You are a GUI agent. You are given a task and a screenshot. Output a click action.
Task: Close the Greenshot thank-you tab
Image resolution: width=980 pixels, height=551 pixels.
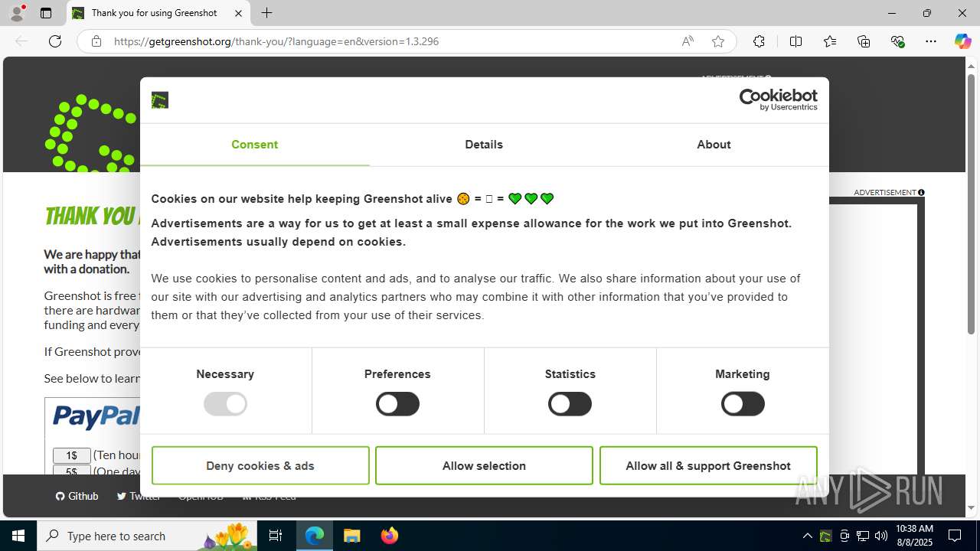(x=238, y=13)
